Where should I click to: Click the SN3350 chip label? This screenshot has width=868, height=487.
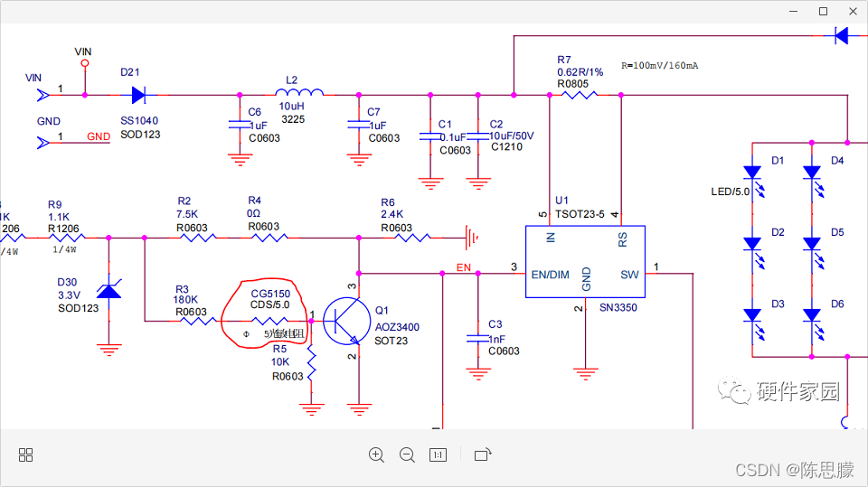[x=618, y=308]
